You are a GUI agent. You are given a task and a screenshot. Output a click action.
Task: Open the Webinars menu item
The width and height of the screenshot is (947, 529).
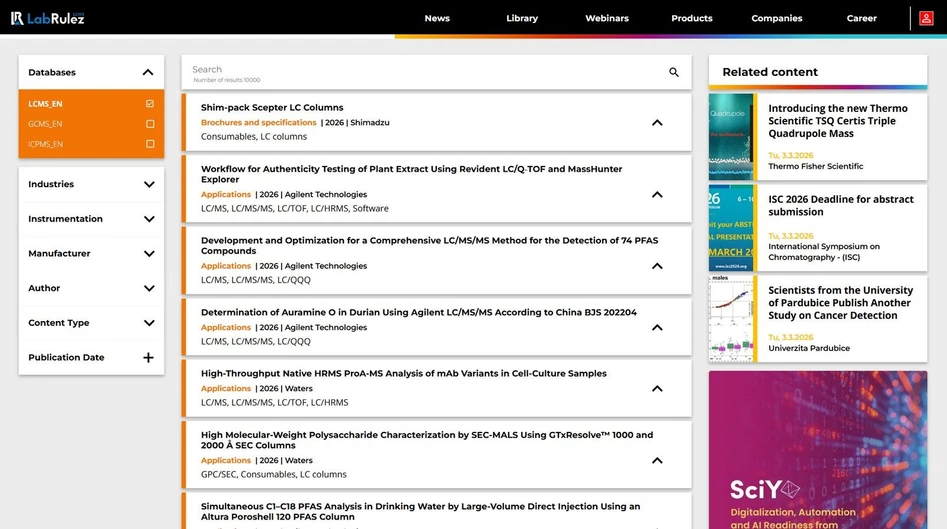[x=606, y=18]
